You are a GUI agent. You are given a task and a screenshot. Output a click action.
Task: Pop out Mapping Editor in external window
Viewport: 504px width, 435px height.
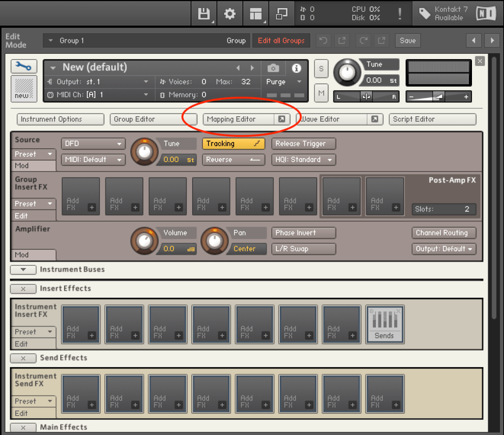point(281,119)
